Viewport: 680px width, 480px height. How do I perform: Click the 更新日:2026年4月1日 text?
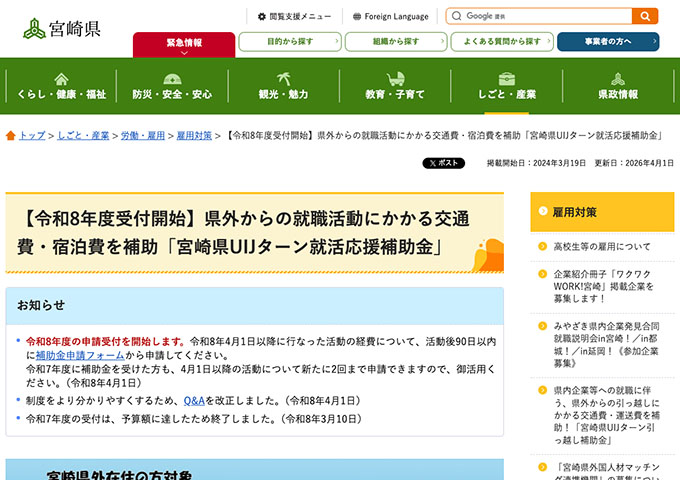[634, 163]
